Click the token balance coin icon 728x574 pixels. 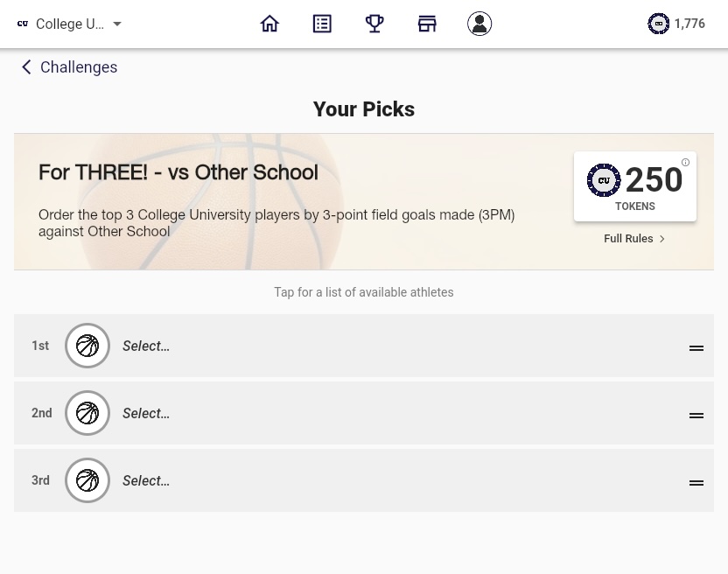click(658, 24)
